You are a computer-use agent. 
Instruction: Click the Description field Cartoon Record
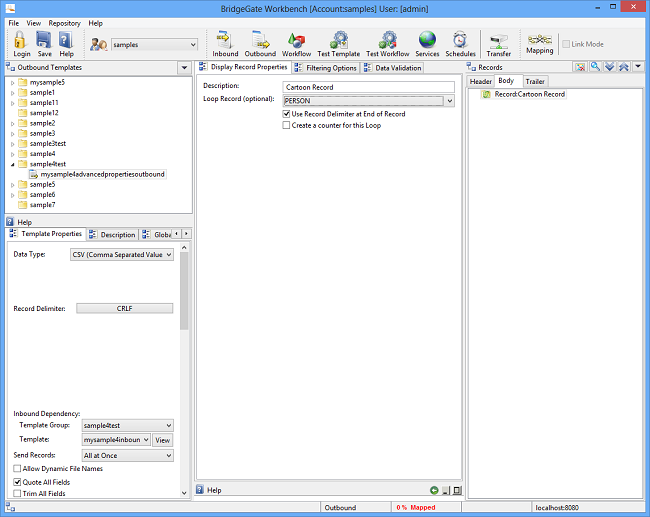(369, 87)
